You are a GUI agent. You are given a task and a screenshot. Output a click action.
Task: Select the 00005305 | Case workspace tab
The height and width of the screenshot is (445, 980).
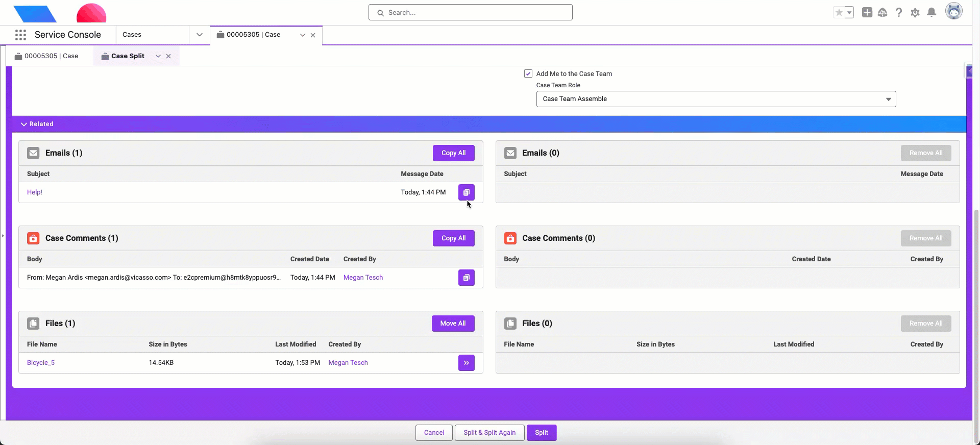click(254, 35)
